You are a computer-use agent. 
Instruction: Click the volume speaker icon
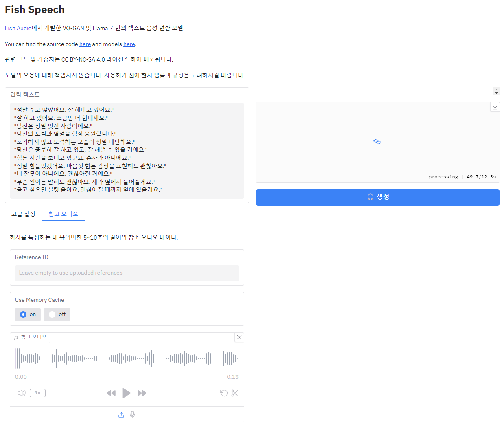(x=22, y=393)
